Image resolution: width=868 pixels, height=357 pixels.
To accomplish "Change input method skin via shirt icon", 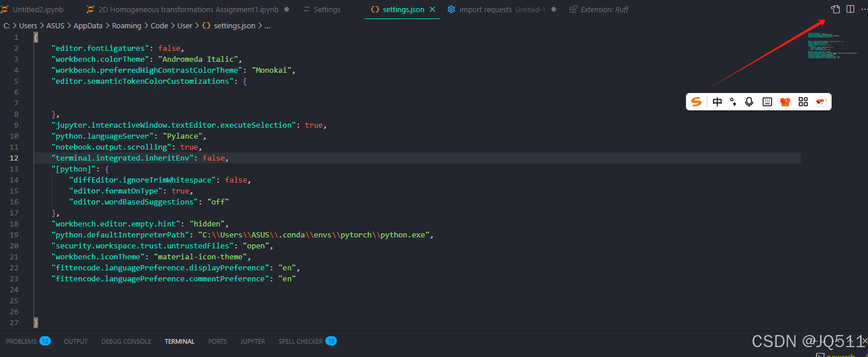I will coord(785,102).
